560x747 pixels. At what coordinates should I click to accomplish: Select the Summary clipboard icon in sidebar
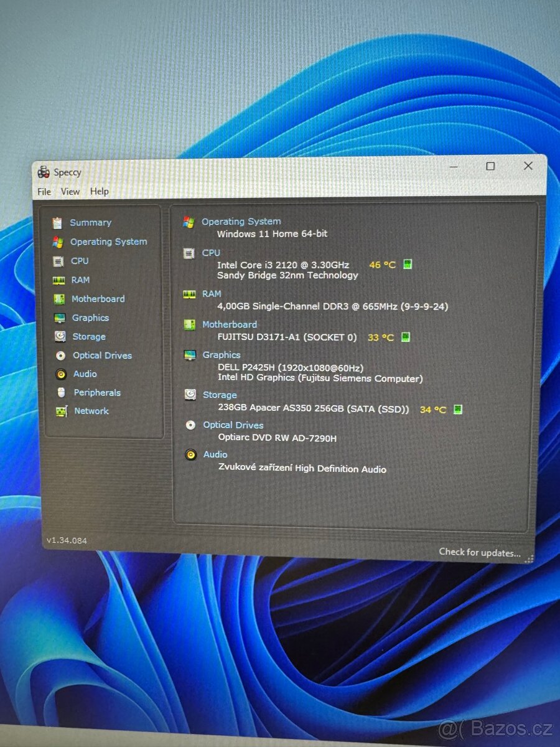coord(58,223)
